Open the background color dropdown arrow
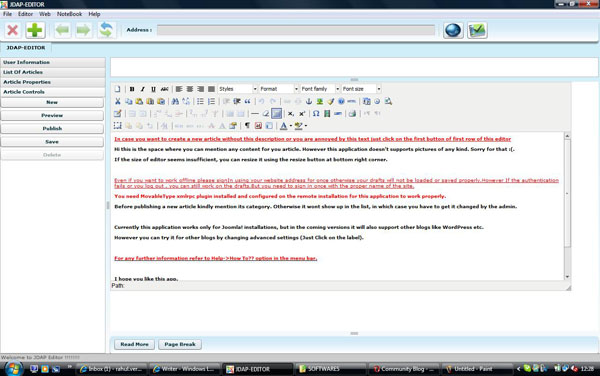This screenshot has height=376, width=600. (x=306, y=125)
